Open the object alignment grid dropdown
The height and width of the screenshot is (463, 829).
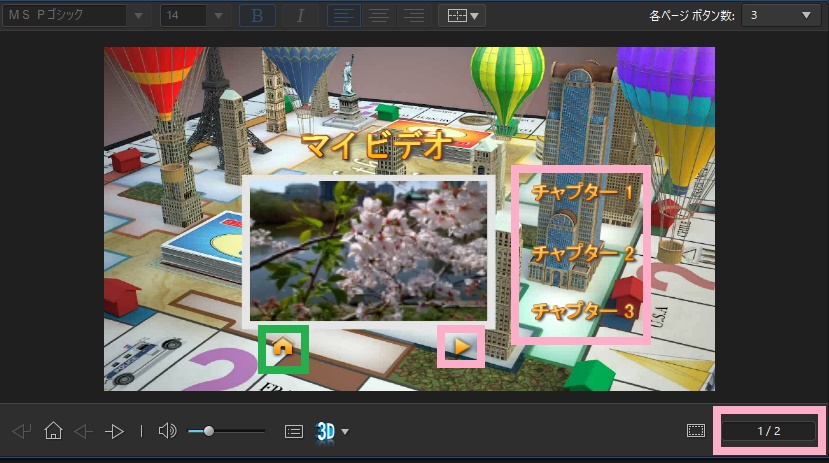tap(461, 16)
